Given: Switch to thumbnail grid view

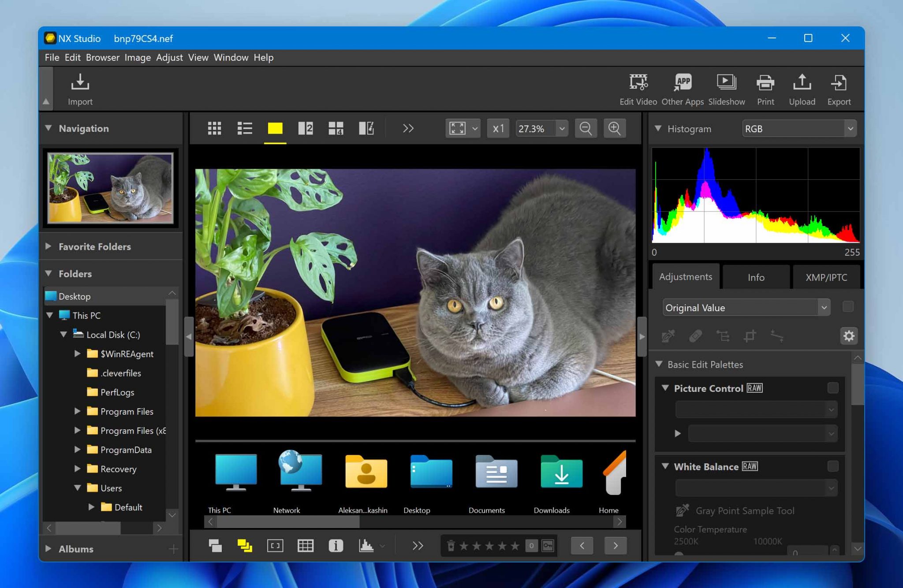Looking at the screenshot, I should click(214, 128).
